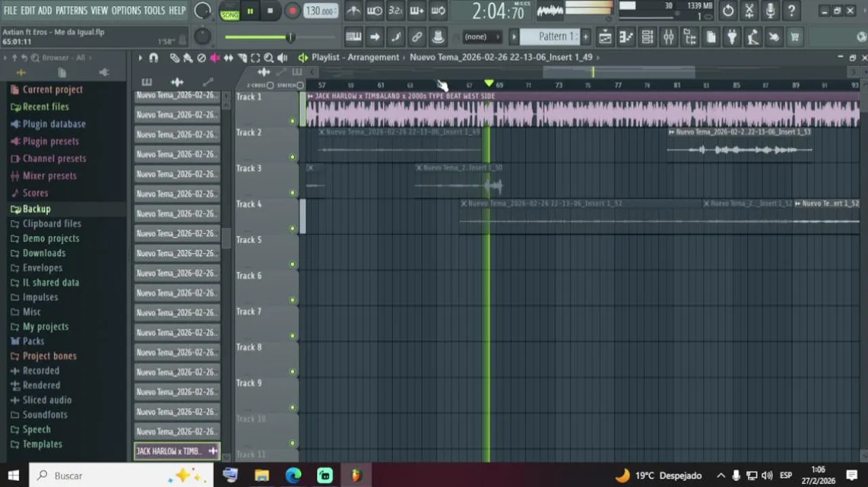The height and width of the screenshot is (487, 868).
Task: Select JACK HARLOW x TIMB clip in picker
Action: (x=177, y=451)
